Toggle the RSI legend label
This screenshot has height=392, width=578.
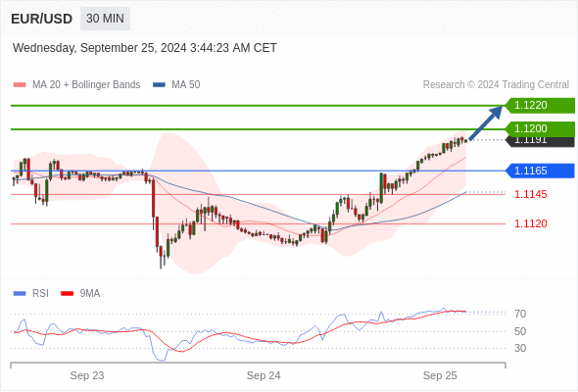(x=40, y=294)
